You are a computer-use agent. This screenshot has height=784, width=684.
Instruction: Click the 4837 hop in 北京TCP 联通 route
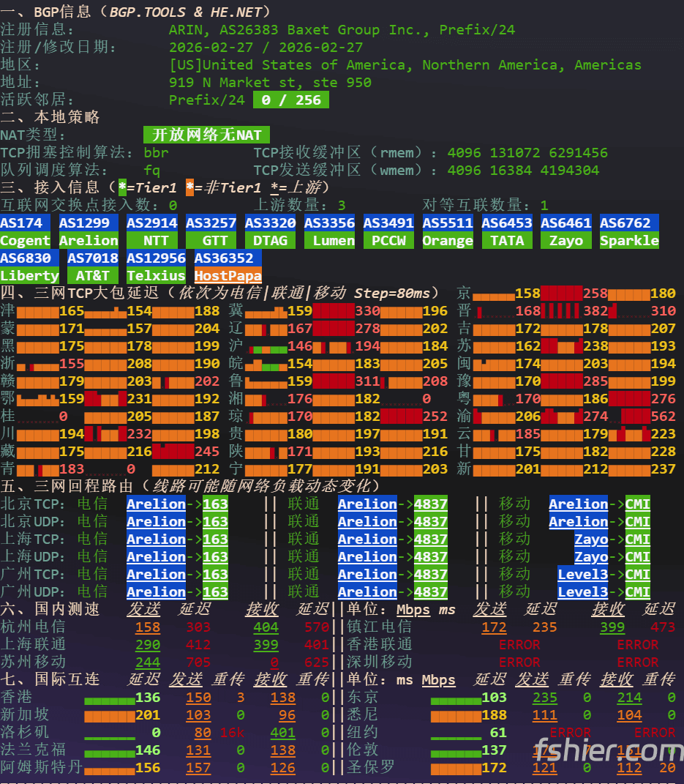[430, 504]
